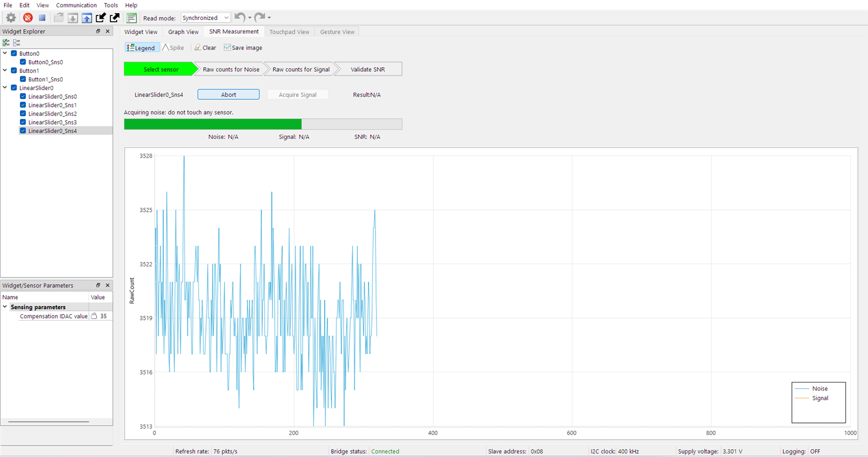Viewport: 868px width, 457px height.
Task: Click the deselect all sensors icon
Action: click(x=16, y=43)
